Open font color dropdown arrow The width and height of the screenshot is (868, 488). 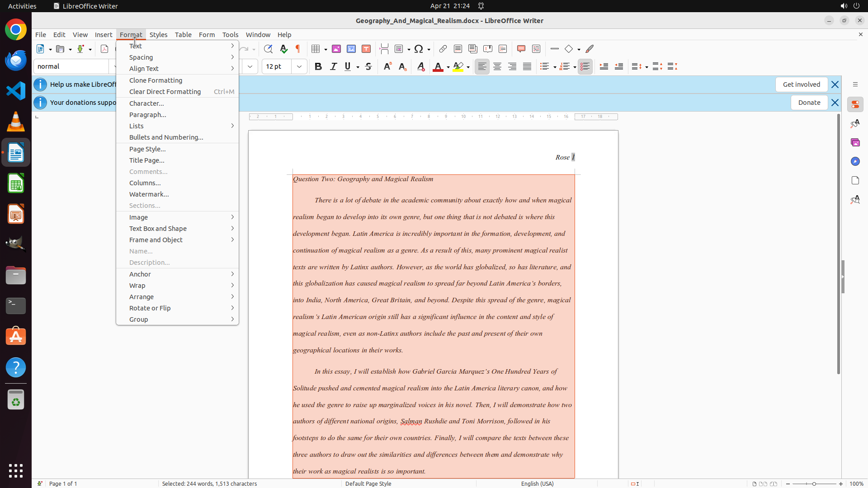[448, 67]
